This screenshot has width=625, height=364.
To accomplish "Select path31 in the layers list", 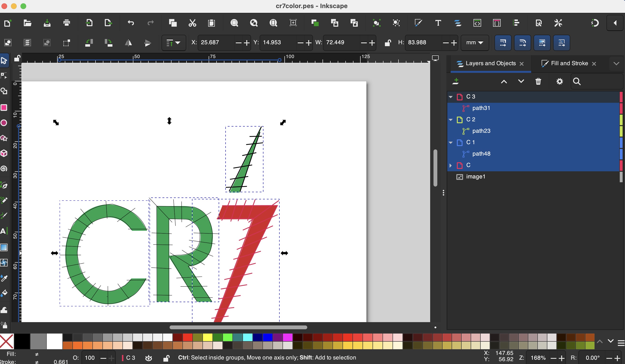I will tap(533, 108).
